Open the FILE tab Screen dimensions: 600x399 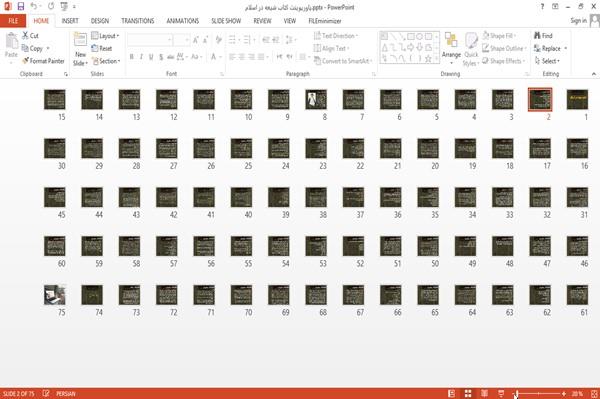click(x=13, y=21)
